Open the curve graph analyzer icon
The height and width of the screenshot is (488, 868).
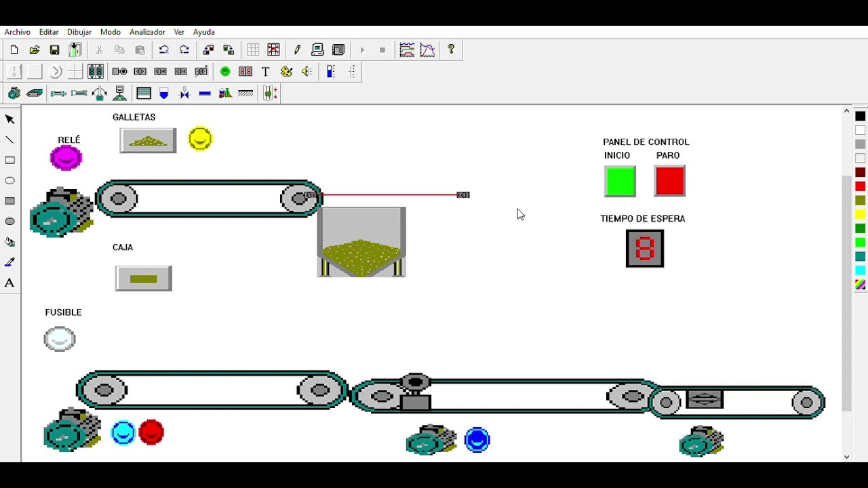[x=427, y=50]
